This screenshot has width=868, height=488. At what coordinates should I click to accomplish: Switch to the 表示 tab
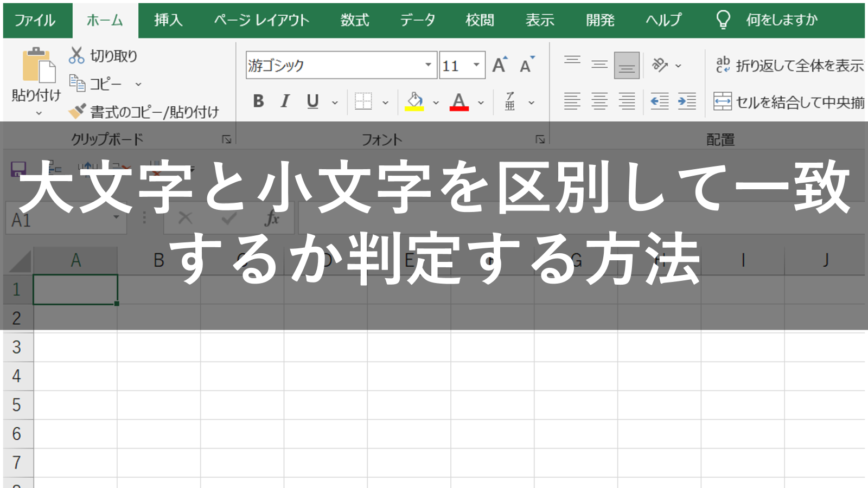click(x=540, y=20)
